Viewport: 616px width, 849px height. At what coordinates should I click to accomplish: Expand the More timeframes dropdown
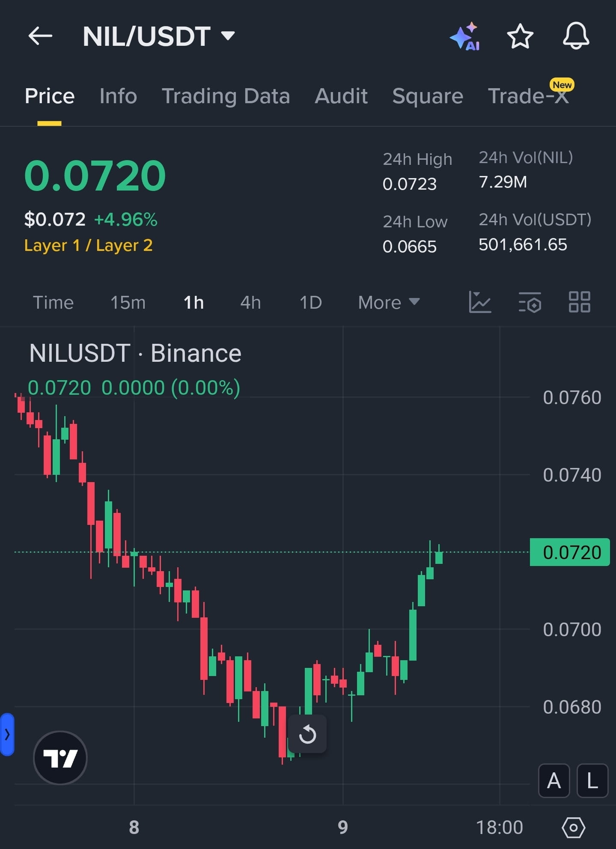(x=389, y=303)
